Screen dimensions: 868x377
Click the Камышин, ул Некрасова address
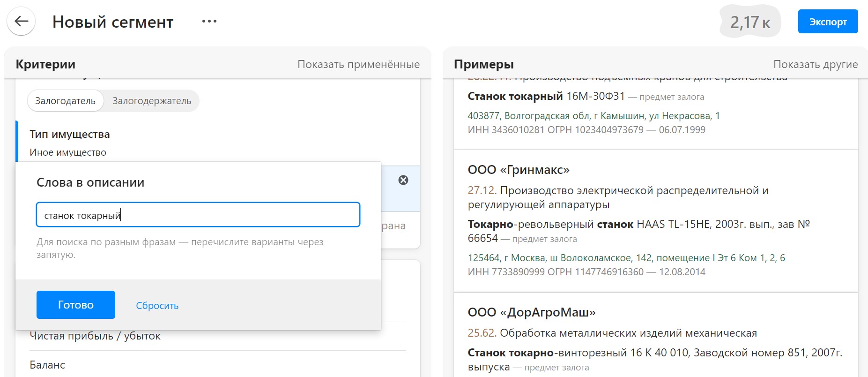click(593, 116)
